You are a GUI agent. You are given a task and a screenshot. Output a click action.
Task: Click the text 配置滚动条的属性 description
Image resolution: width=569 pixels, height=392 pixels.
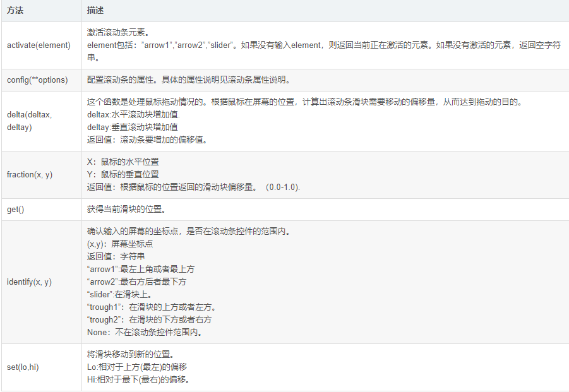coord(189,80)
